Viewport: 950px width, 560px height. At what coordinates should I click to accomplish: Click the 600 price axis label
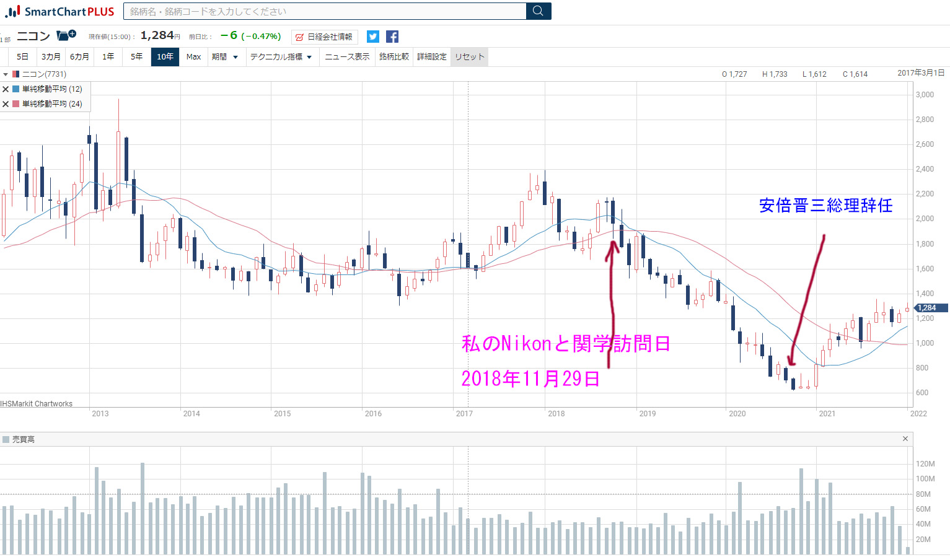point(922,393)
